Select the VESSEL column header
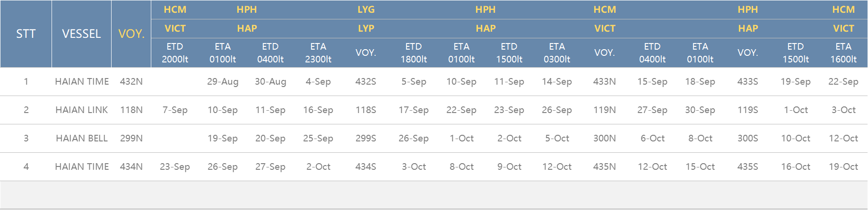This screenshot has height=210, width=868. tap(81, 34)
